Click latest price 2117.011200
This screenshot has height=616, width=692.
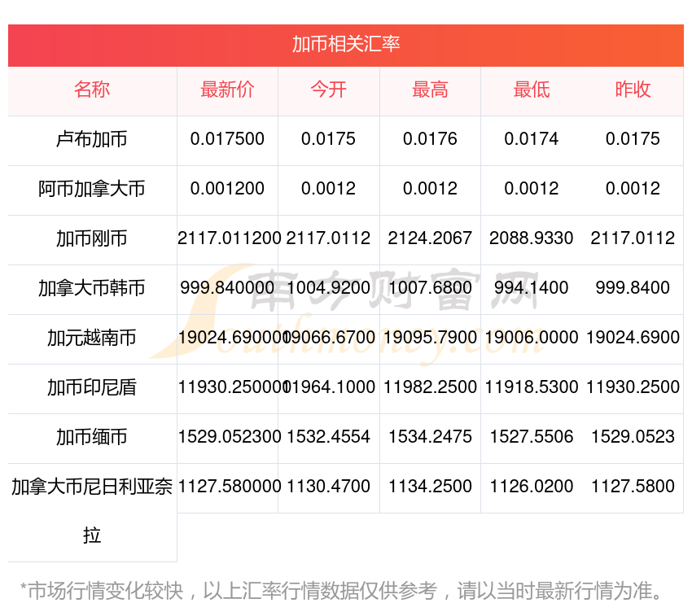coord(229,238)
